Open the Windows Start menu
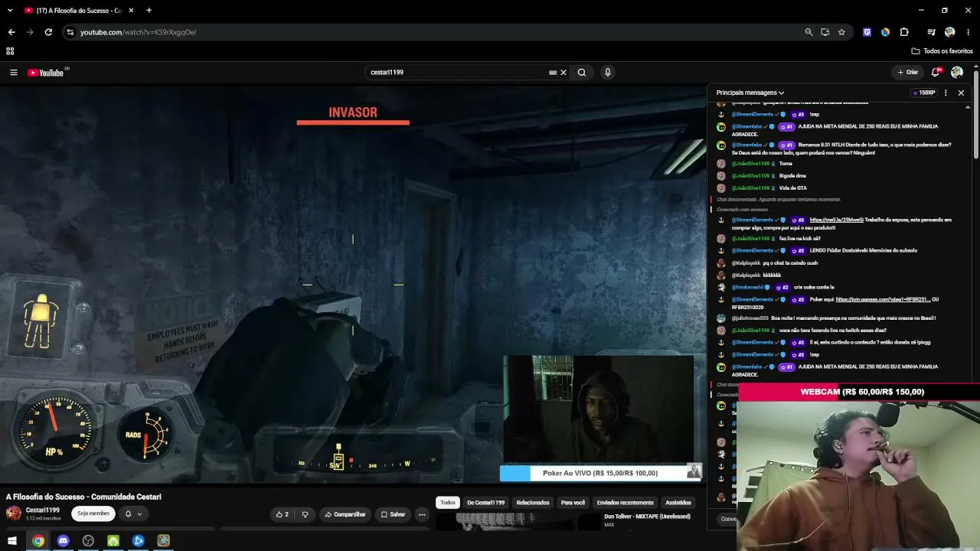 click(x=12, y=541)
